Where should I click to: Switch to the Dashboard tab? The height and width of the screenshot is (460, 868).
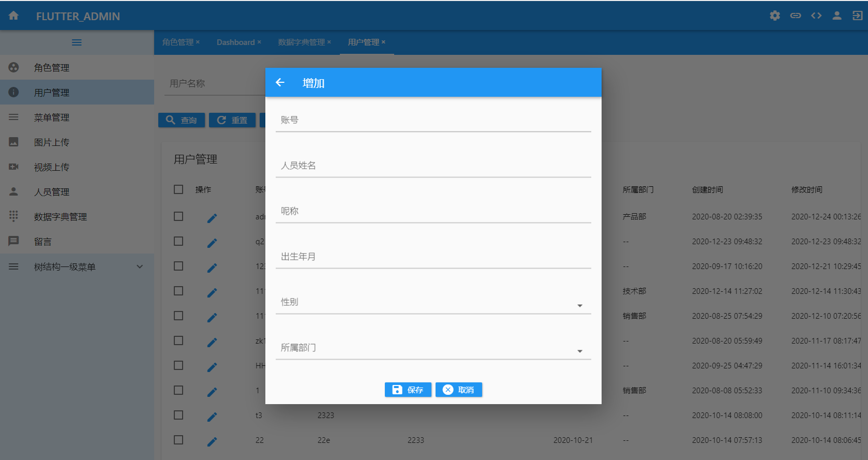(x=235, y=42)
